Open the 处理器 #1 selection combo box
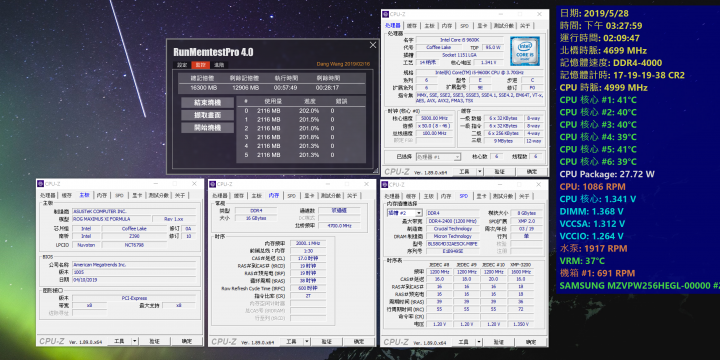This screenshot has width=720, height=360. (438, 157)
